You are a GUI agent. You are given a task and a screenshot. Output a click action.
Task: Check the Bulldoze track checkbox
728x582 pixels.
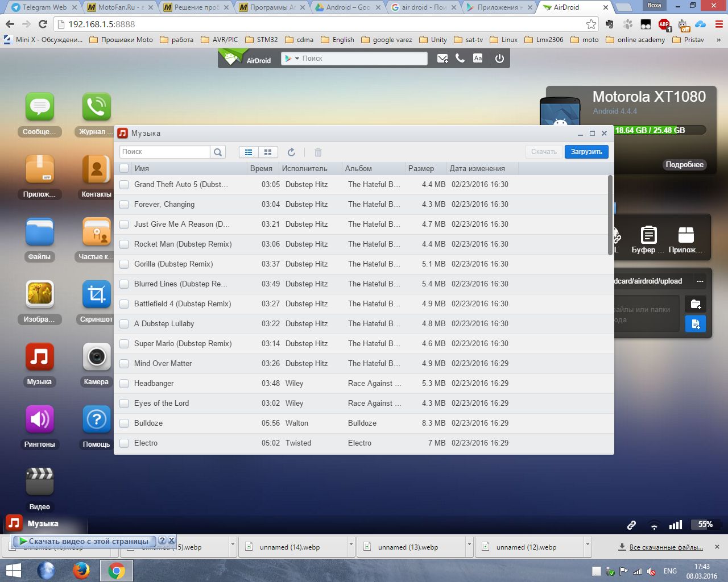(x=124, y=423)
